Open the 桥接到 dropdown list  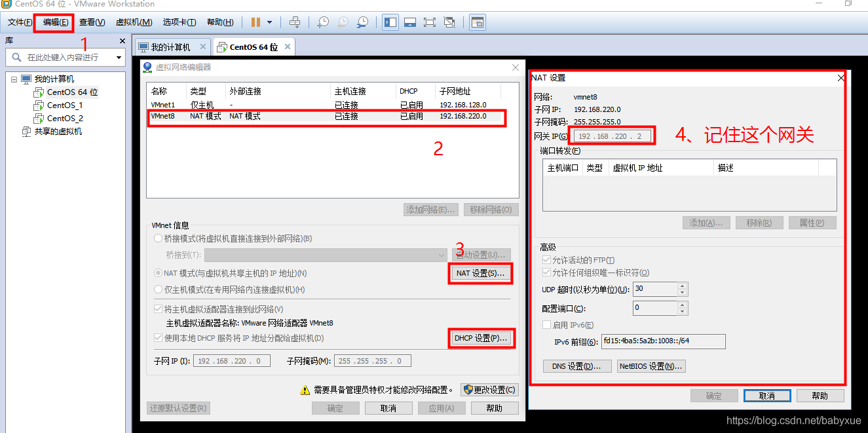[x=326, y=255]
